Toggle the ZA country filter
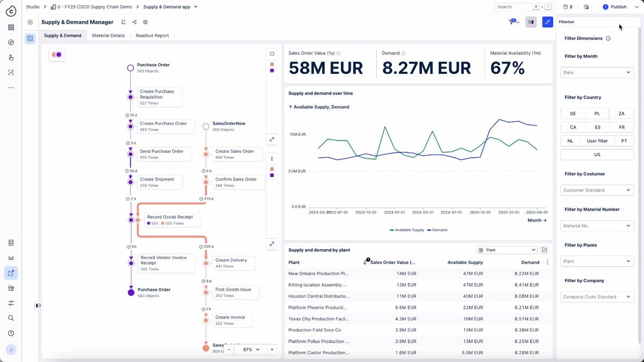Viewport: 644px width, 362px height. click(x=621, y=114)
